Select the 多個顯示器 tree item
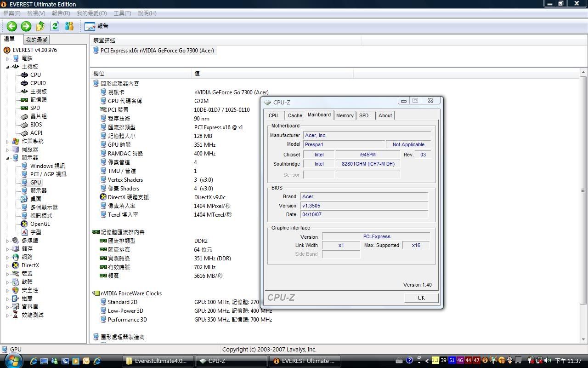The height and width of the screenshot is (368, 588). pos(44,207)
